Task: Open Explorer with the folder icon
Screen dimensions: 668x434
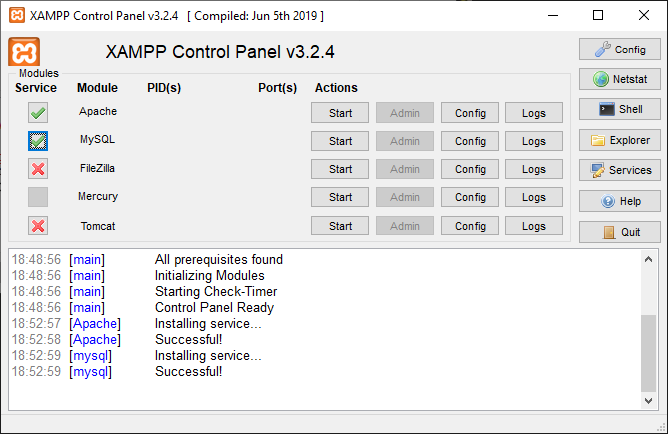Action: (x=619, y=140)
